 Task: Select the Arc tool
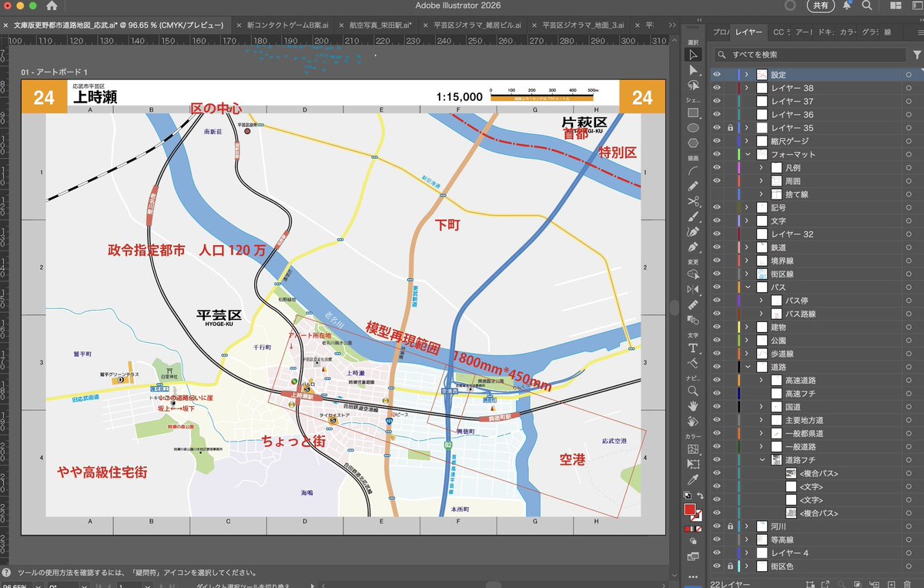693,170
